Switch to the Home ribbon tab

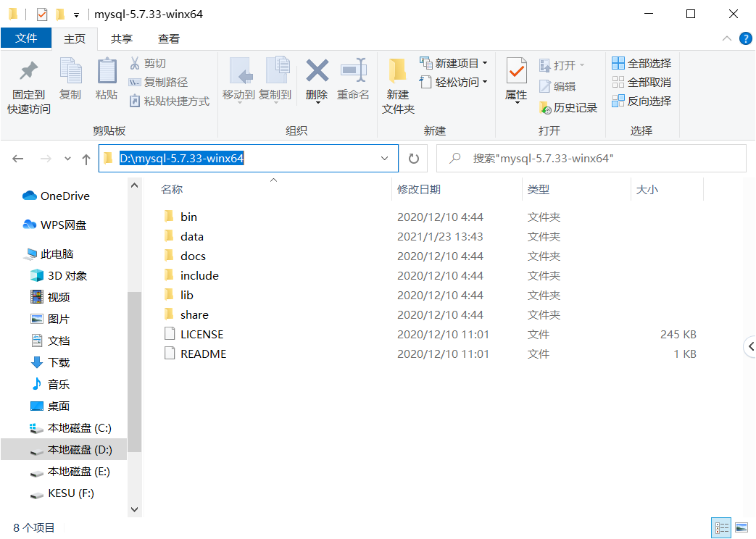coord(74,38)
